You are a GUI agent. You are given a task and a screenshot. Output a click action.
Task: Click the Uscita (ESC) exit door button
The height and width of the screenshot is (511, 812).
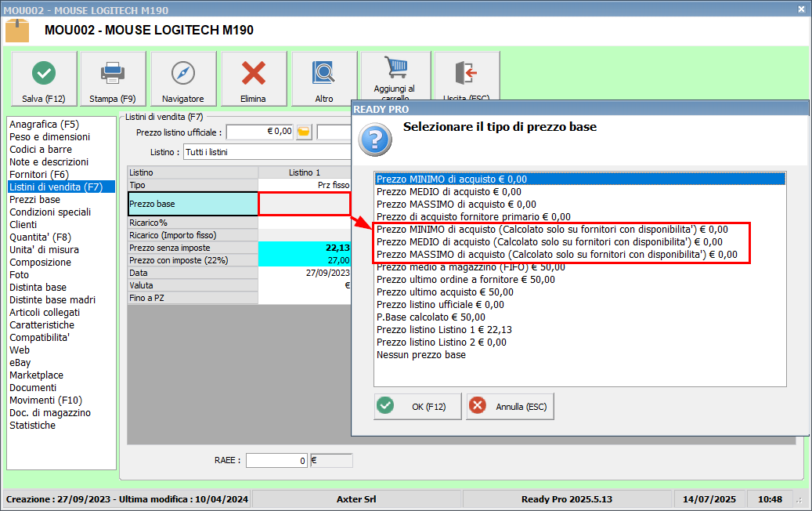(467, 76)
